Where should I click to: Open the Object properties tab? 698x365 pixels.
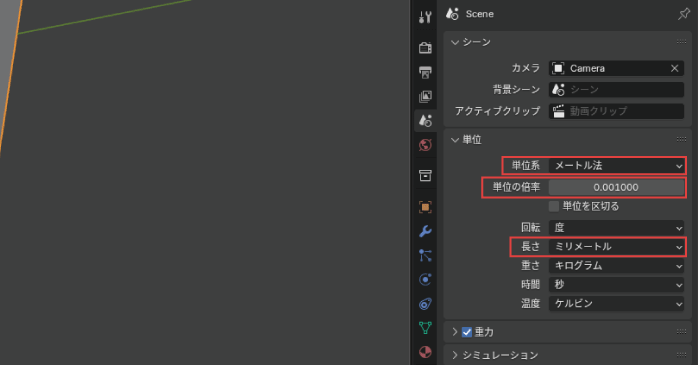(x=425, y=207)
